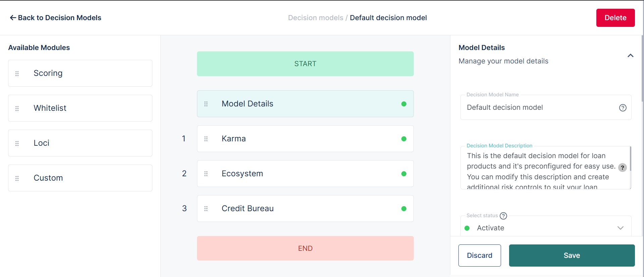Click the drag handle on Scoring module
644x277 pixels.
point(17,74)
